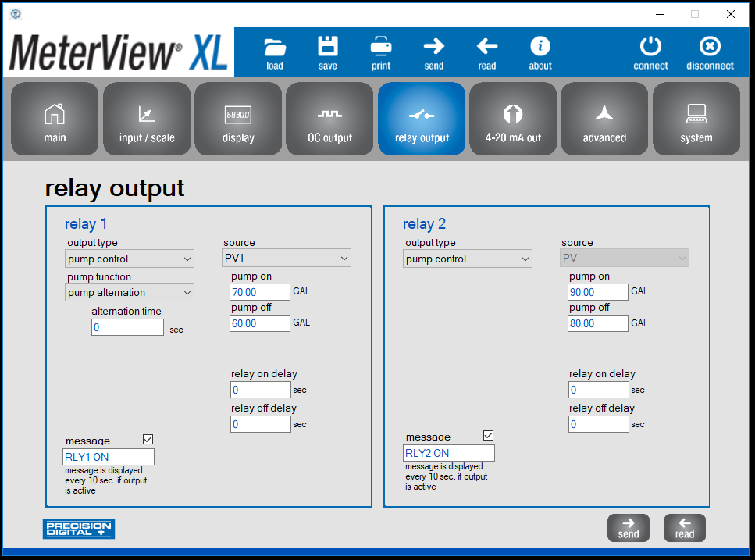Click the relay 2 heading text
Screen dimensions: 755x560
pos(424,224)
